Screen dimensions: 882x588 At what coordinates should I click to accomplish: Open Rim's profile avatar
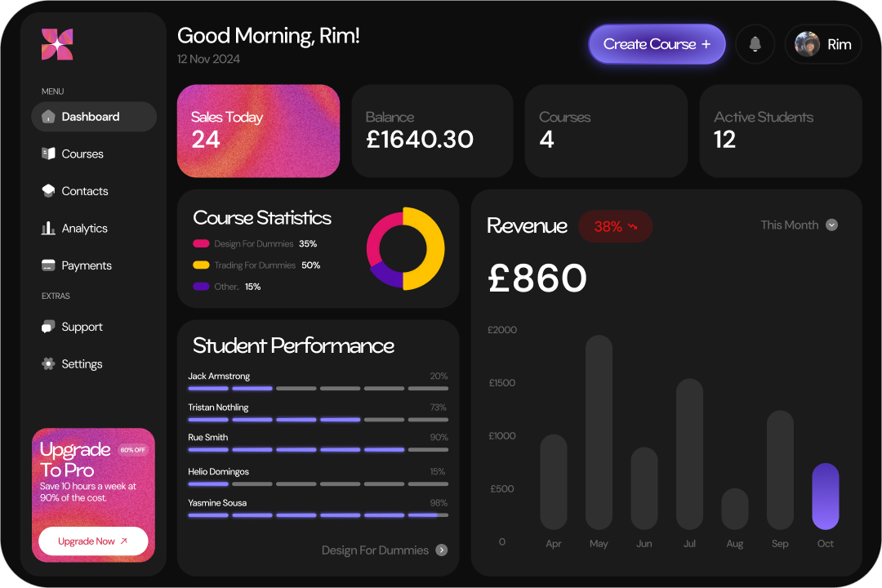tap(808, 44)
